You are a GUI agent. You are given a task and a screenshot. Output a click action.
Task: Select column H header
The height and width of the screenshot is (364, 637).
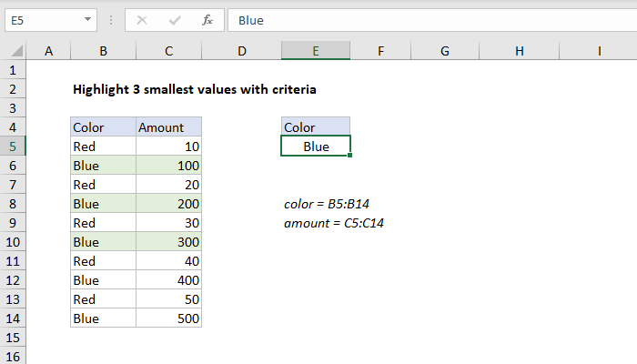pyautogui.click(x=519, y=53)
